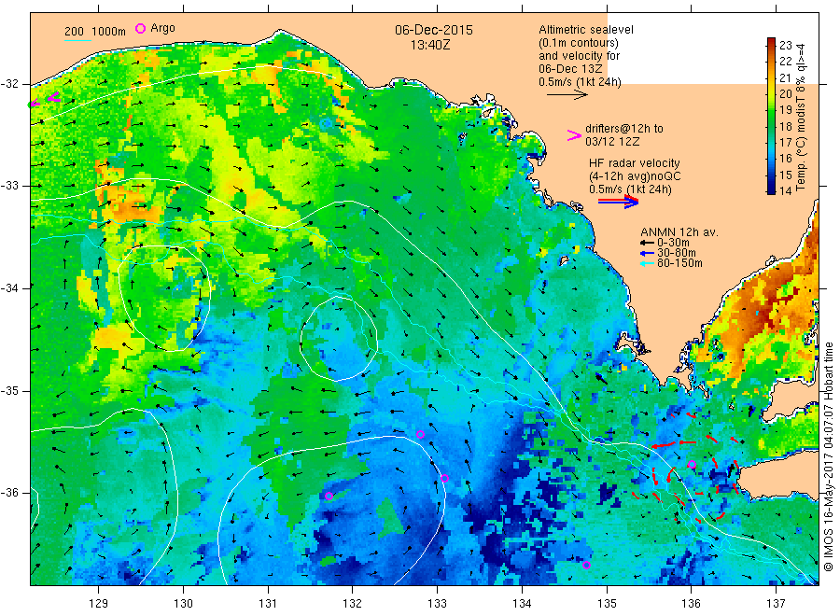Click the red-blue HF radar velocity arrow
The height and width of the screenshot is (616, 840).
pos(618,201)
